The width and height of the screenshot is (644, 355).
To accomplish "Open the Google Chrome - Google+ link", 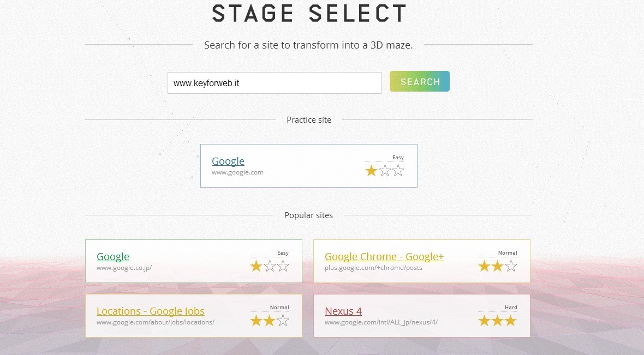I will 384,256.
